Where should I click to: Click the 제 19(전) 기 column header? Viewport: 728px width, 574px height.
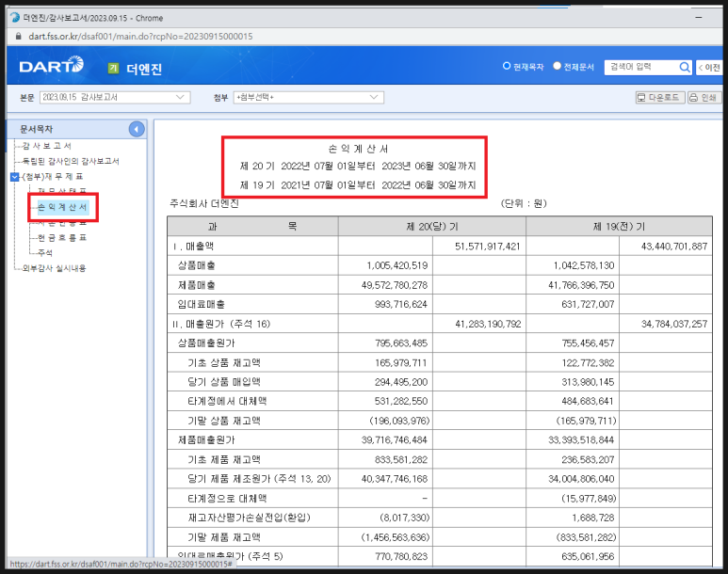click(619, 227)
